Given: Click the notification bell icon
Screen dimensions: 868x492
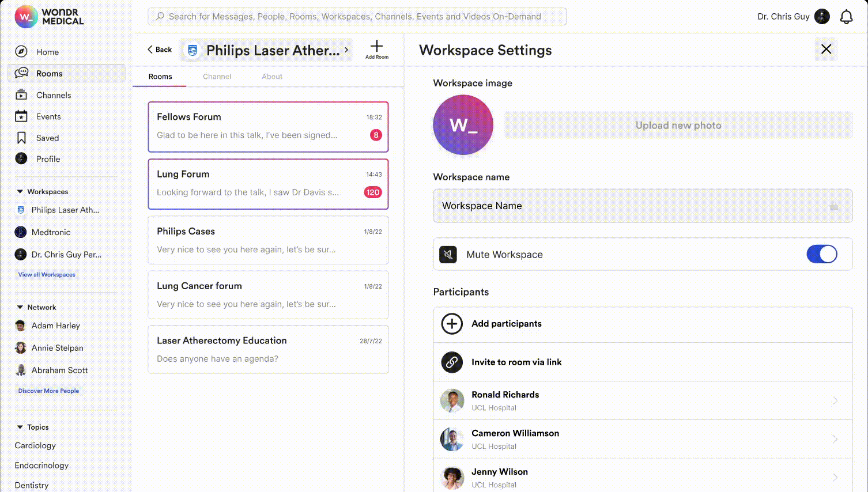Looking at the screenshot, I should [846, 17].
